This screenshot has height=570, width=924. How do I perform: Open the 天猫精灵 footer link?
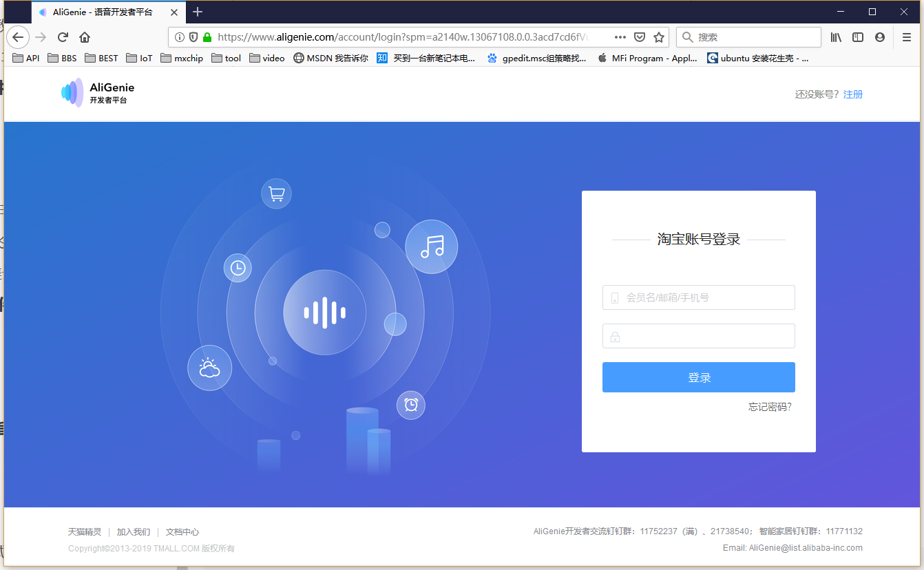point(85,531)
